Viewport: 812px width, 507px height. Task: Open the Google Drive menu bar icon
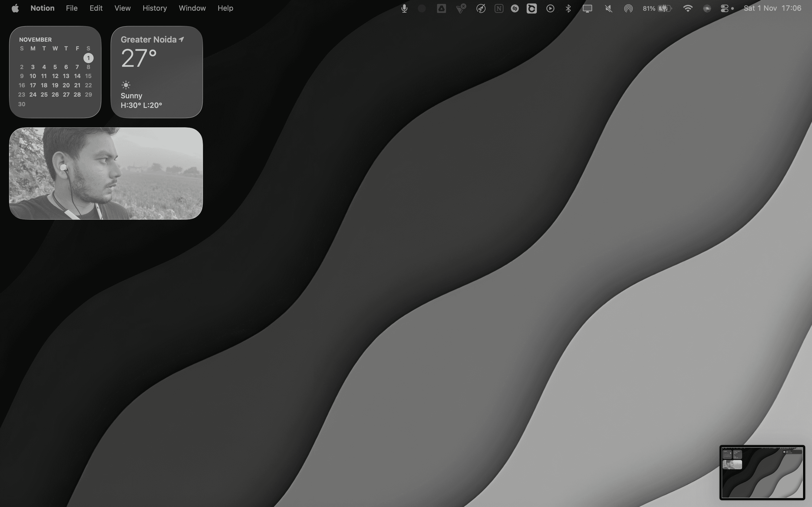click(x=441, y=8)
